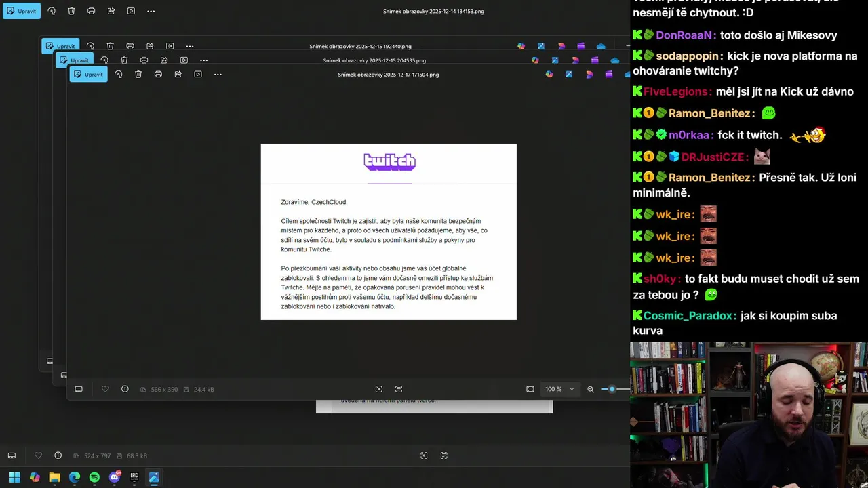Viewport: 868px width, 488px height.
Task: Click the sh0ky username in chat
Action: pos(660,279)
